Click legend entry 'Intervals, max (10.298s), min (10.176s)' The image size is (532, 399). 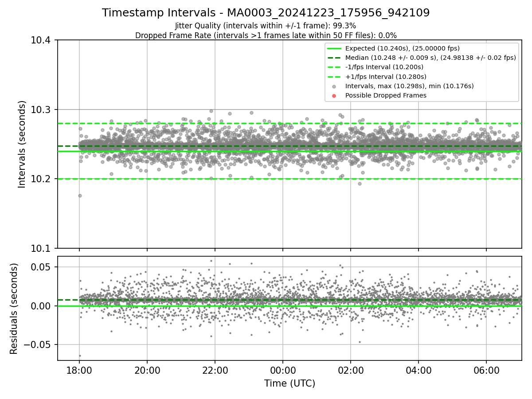pyautogui.click(x=409, y=86)
